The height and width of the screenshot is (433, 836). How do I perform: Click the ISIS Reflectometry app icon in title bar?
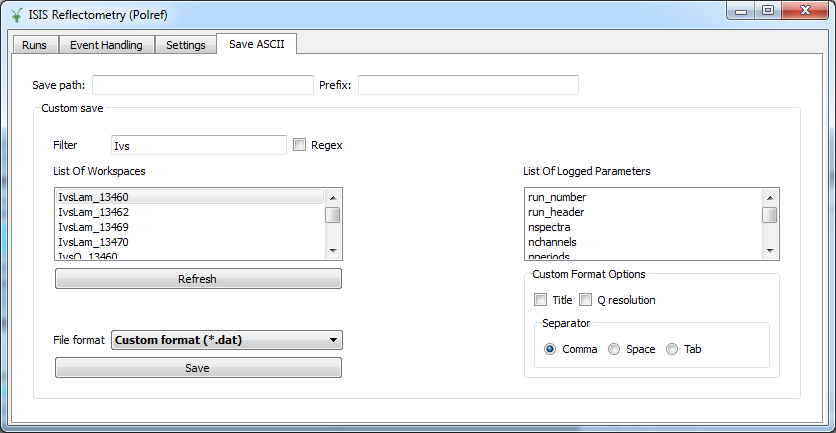point(16,12)
